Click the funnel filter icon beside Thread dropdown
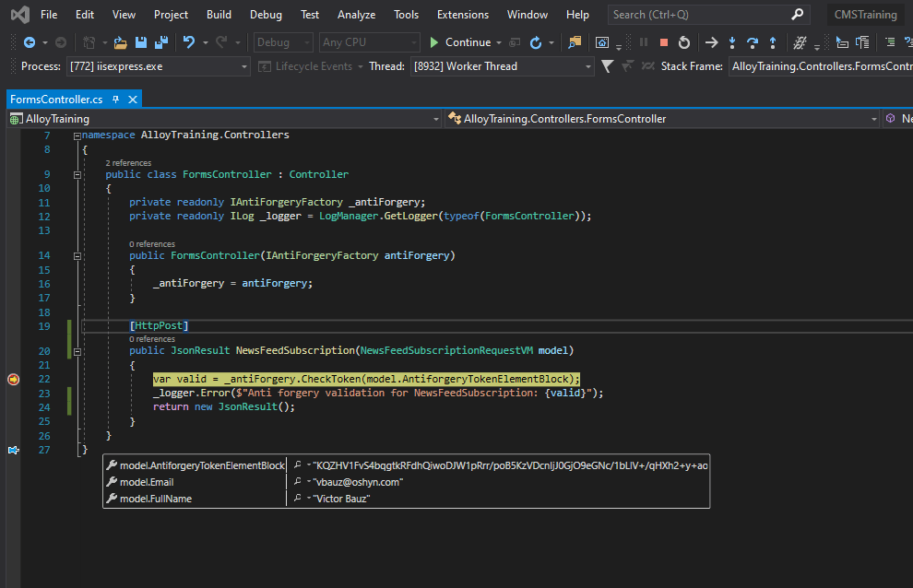The width and height of the screenshot is (913, 588). point(608,66)
